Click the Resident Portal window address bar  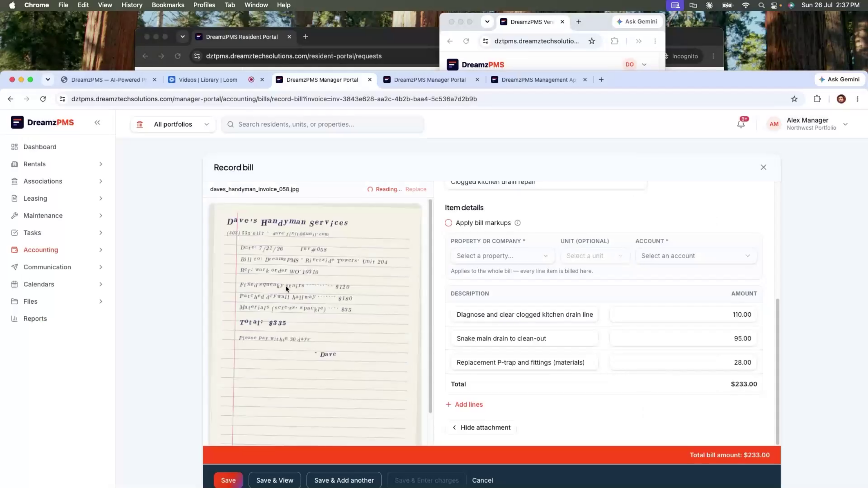(x=294, y=56)
